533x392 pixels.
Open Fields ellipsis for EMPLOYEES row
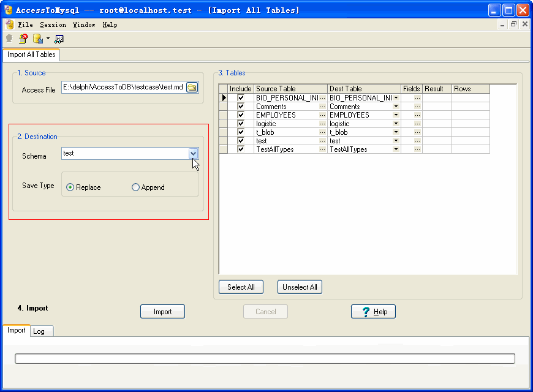point(417,115)
